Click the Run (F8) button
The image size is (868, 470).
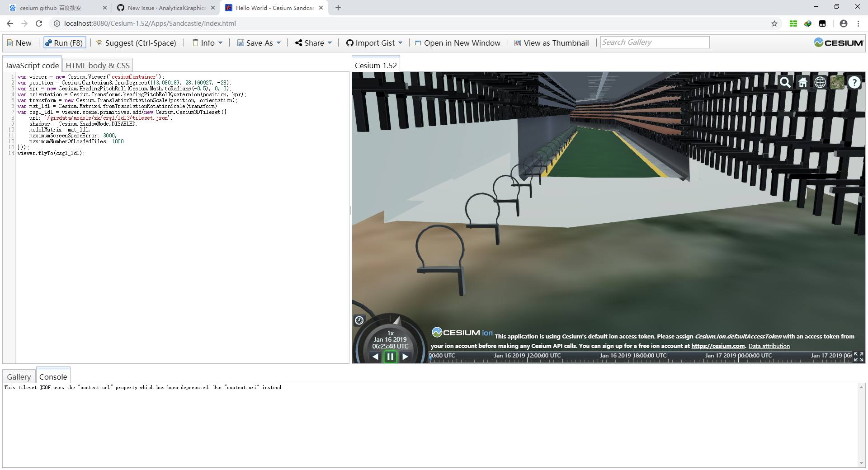pos(64,42)
